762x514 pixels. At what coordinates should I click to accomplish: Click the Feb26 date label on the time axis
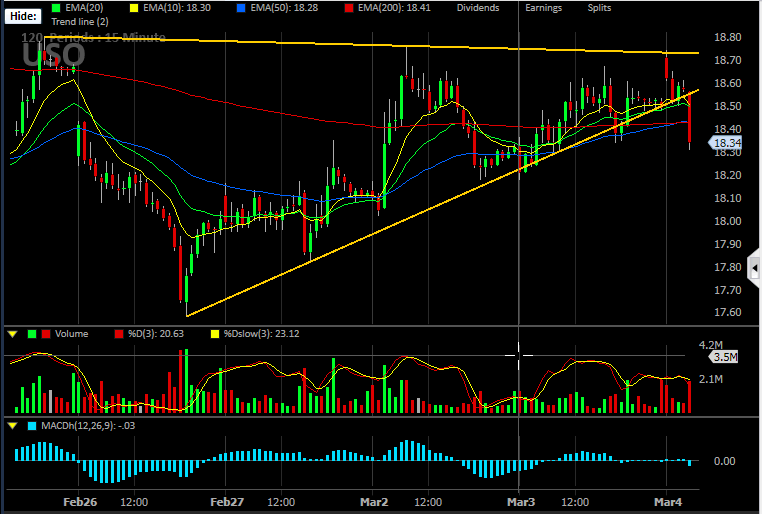(x=80, y=502)
